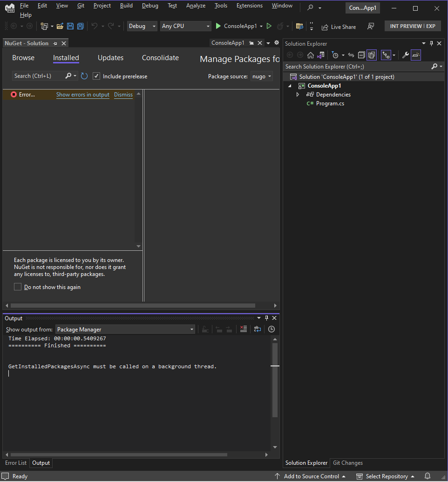Check 'Do not show this again' for license notice

(17, 287)
